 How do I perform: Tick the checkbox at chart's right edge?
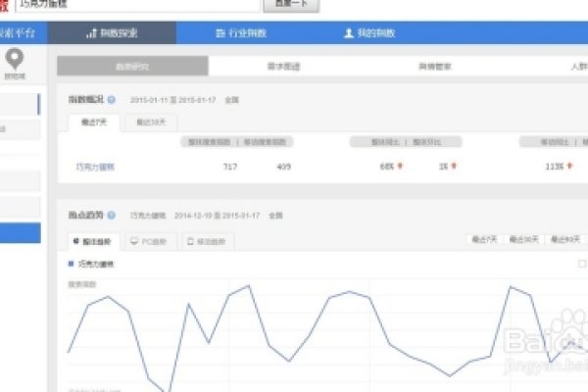[582, 264]
